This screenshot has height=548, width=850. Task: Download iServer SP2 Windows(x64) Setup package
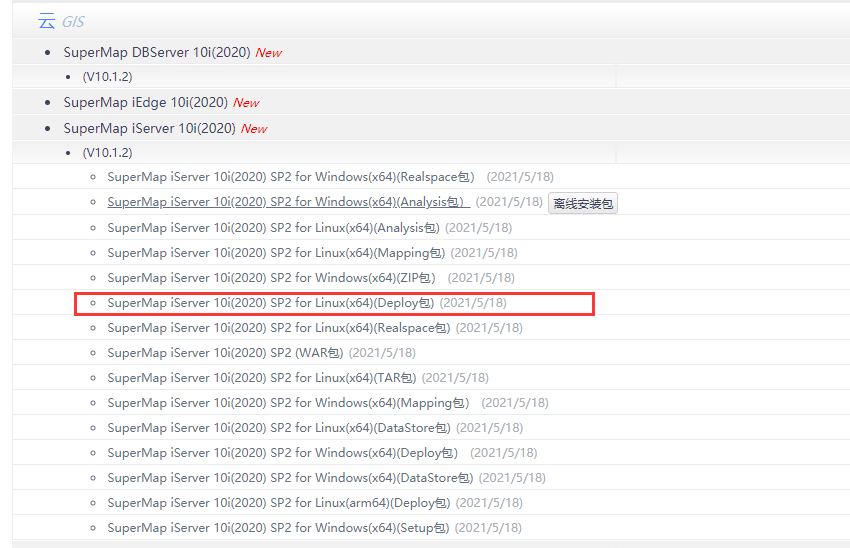point(278,527)
